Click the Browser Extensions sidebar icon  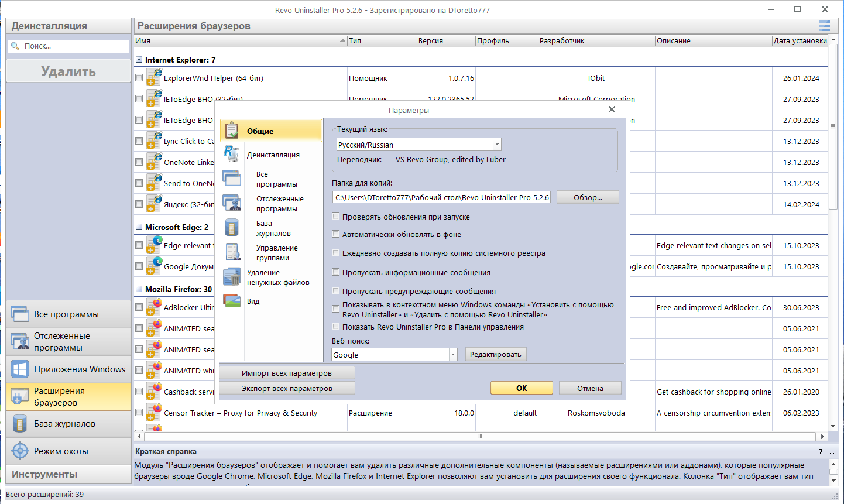coord(20,397)
